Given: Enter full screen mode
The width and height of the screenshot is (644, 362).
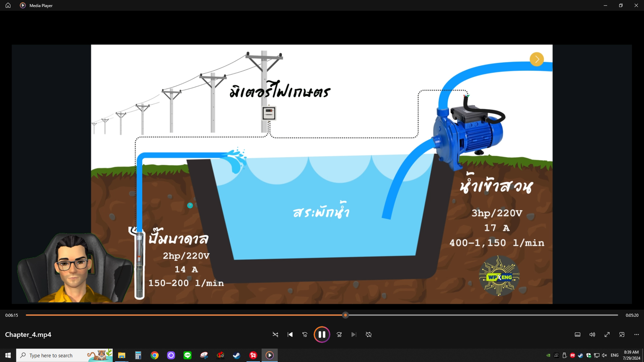Looking at the screenshot, I should click(x=607, y=334).
